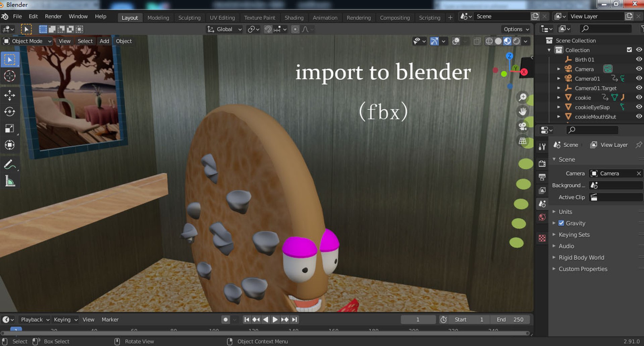This screenshot has width=644, height=346.
Task: Open the Output properties tab icon
Action: point(542,177)
